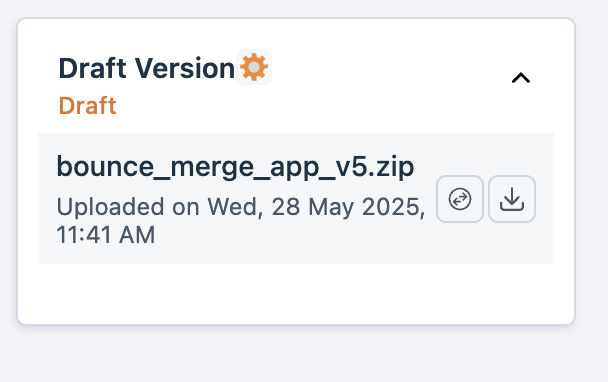The width and height of the screenshot is (608, 382).
Task: Collapse the Draft Version card with the chevron
Action: click(x=521, y=78)
